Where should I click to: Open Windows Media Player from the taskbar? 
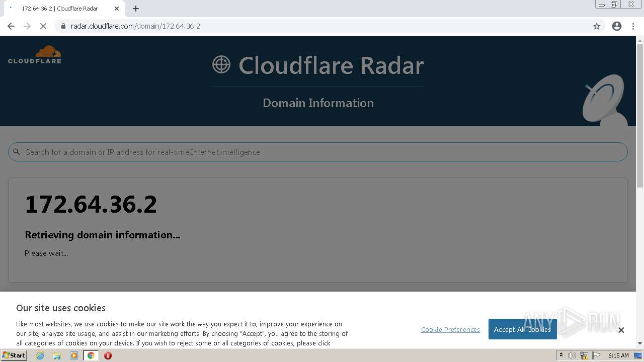click(x=74, y=355)
